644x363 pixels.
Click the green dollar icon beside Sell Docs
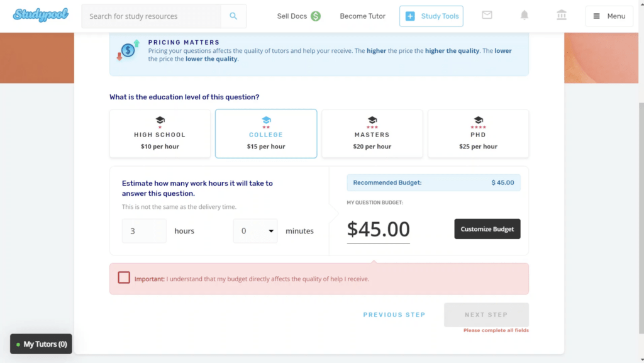coord(315,15)
